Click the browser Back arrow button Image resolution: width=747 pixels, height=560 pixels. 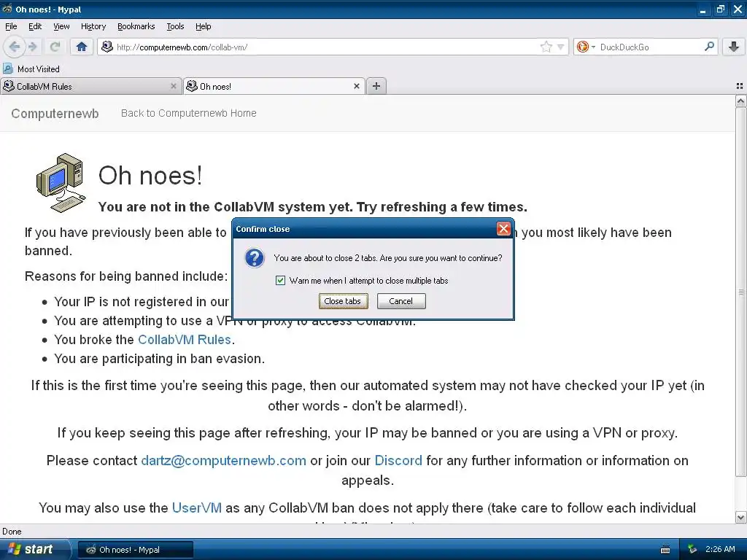click(x=15, y=47)
